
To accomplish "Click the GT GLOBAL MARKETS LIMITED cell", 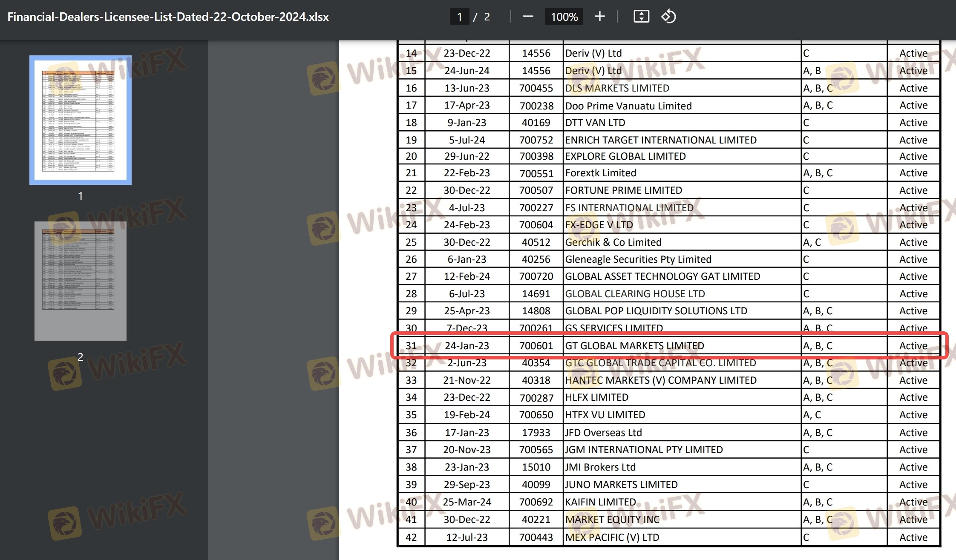I will (634, 346).
